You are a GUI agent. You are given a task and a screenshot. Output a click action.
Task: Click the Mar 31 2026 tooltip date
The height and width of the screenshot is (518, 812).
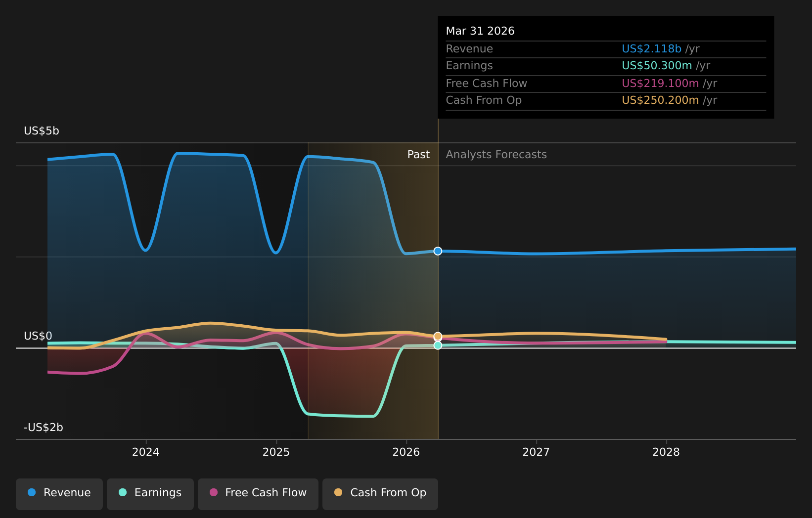click(x=480, y=31)
